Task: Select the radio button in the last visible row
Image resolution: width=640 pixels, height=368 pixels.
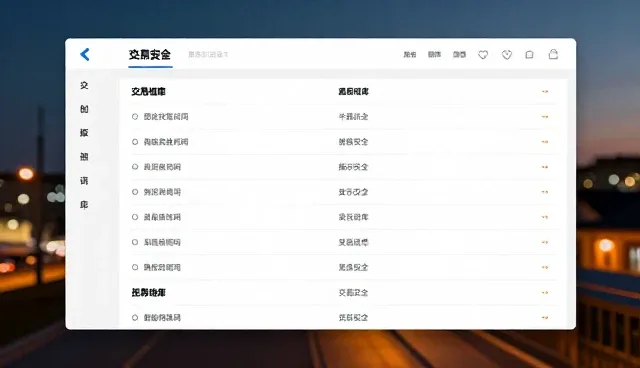Action: (135, 317)
